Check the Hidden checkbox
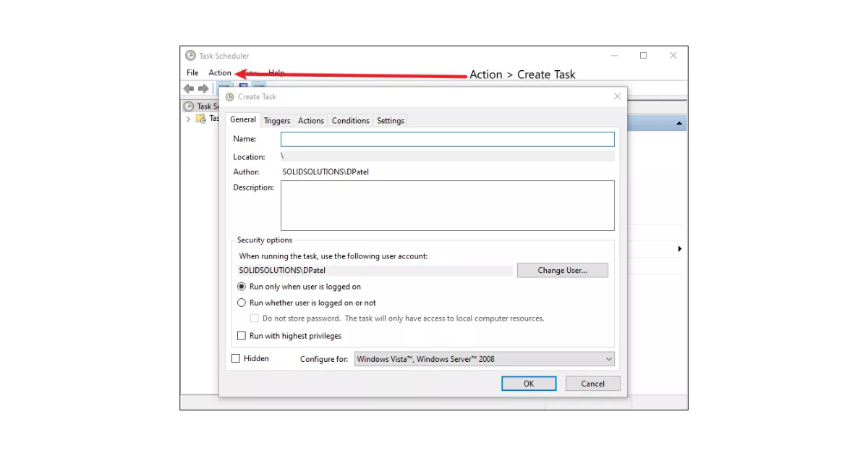Screen dimensions: 868x456 (x=235, y=358)
